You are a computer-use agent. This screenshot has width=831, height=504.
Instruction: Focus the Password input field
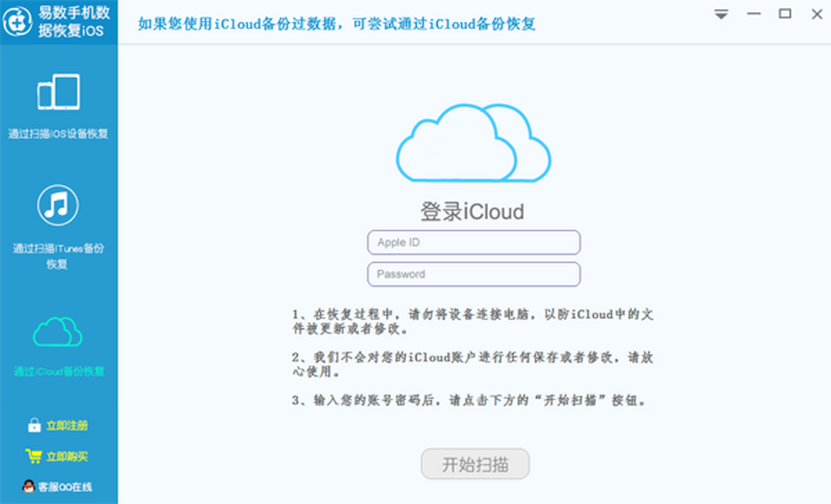(474, 274)
